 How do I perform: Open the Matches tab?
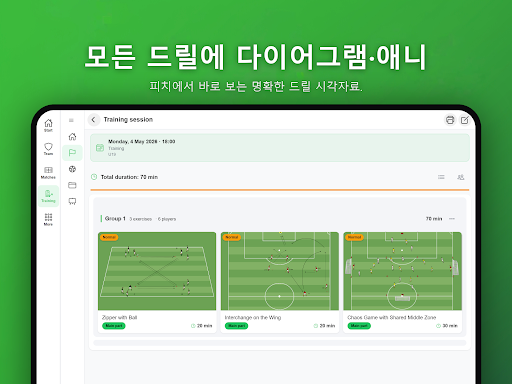click(x=48, y=173)
